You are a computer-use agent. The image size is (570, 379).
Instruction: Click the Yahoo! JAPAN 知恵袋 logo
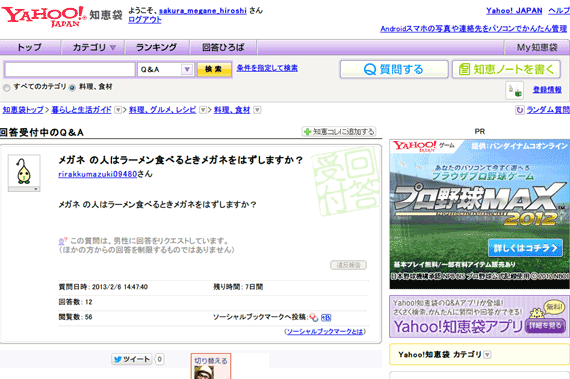coord(62,16)
